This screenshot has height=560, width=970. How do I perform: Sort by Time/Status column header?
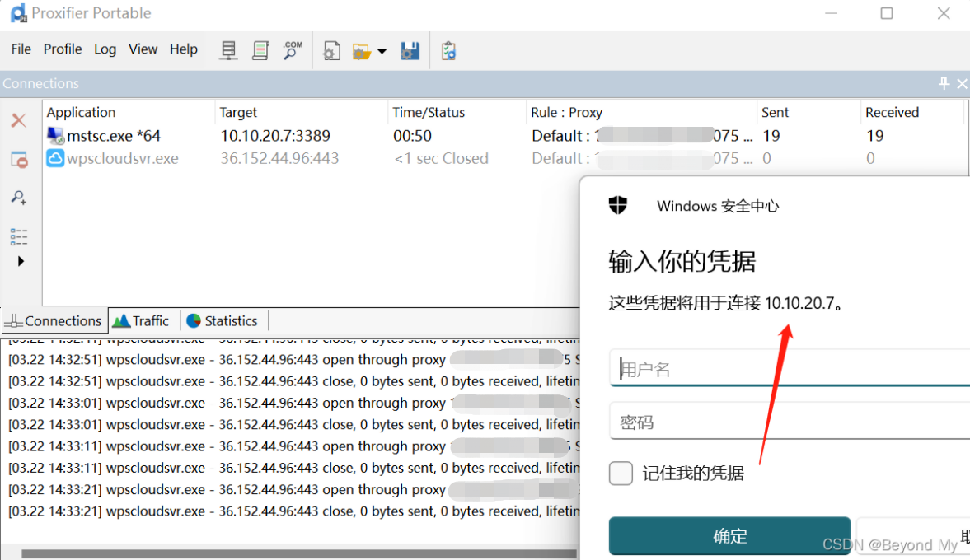[457, 113]
